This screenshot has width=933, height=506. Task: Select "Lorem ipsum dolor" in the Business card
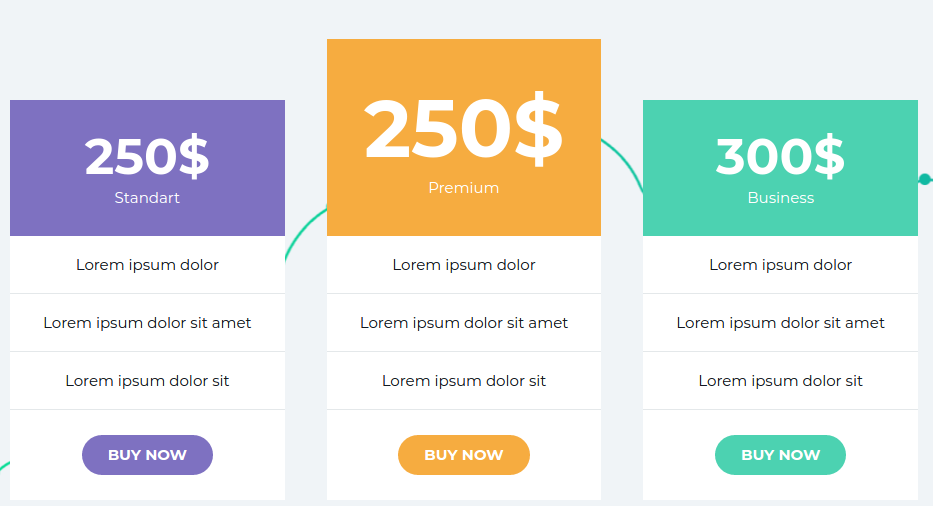(x=780, y=265)
